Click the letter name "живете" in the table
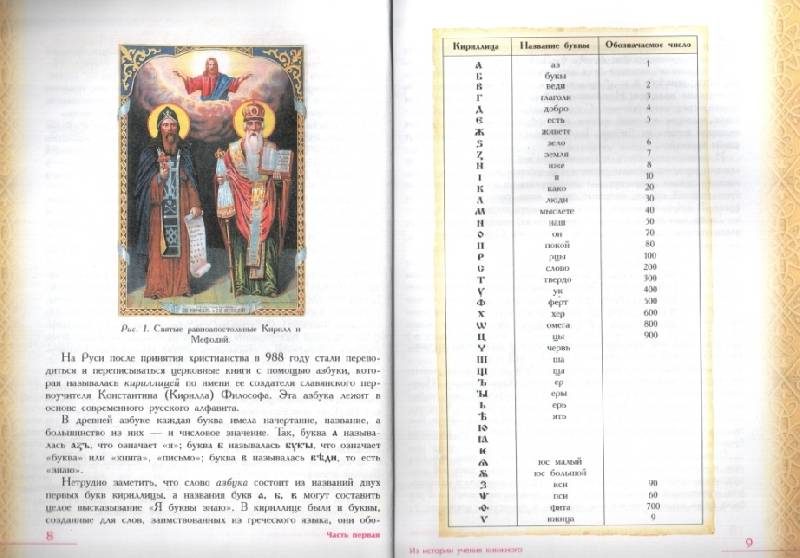 [x=556, y=132]
